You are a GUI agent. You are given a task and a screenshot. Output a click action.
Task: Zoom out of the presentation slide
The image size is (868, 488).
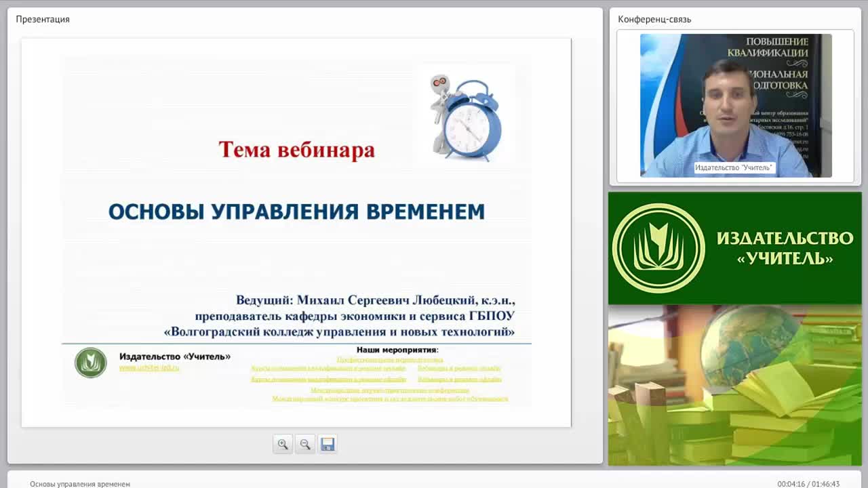pyautogui.click(x=305, y=445)
